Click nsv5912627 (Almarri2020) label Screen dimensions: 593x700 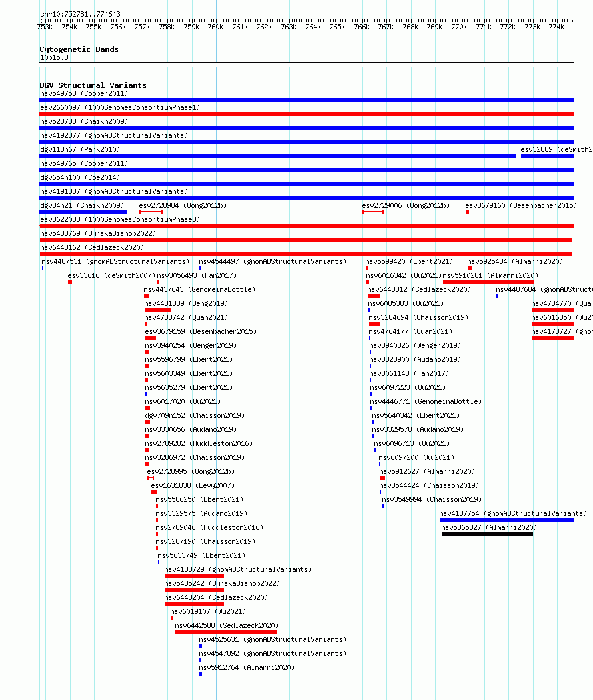pyautogui.click(x=427, y=471)
